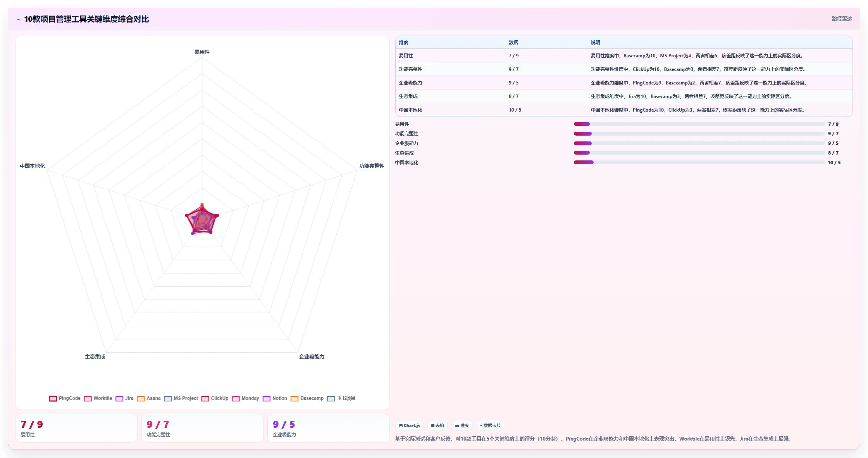
Task: Click the page title 10款项目管理工具关键维度综合对比
Action: point(86,19)
